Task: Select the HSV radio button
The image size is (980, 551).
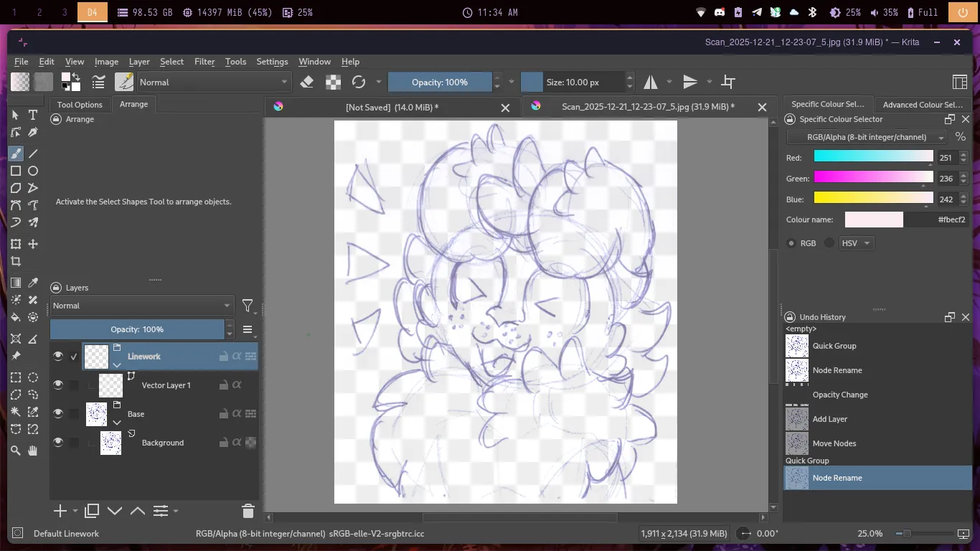Action: pos(829,243)
